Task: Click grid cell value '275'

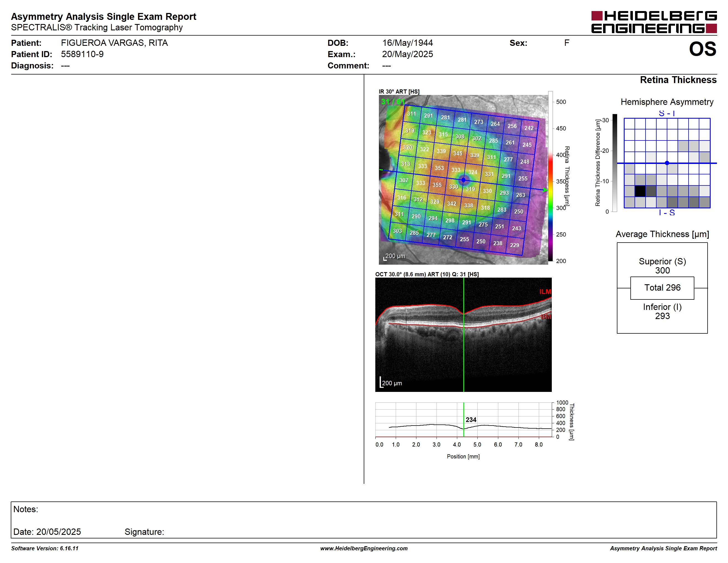Action: tap(483, 224)
